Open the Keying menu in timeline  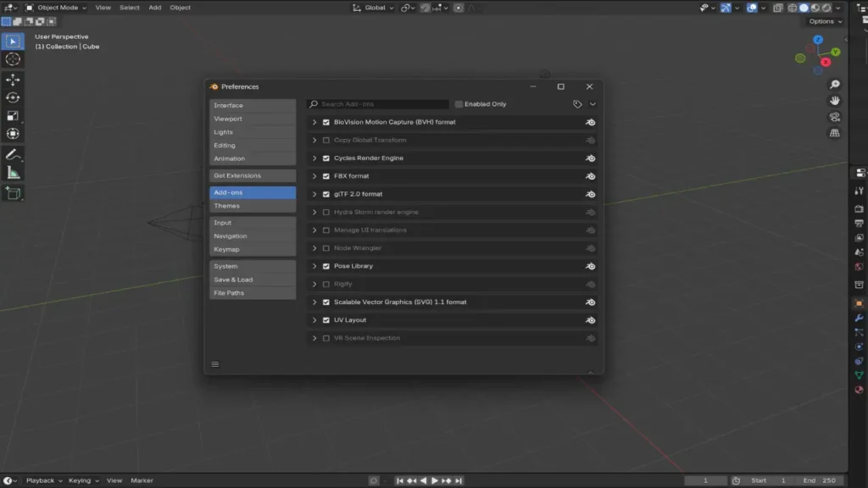[x=84, y=480]
